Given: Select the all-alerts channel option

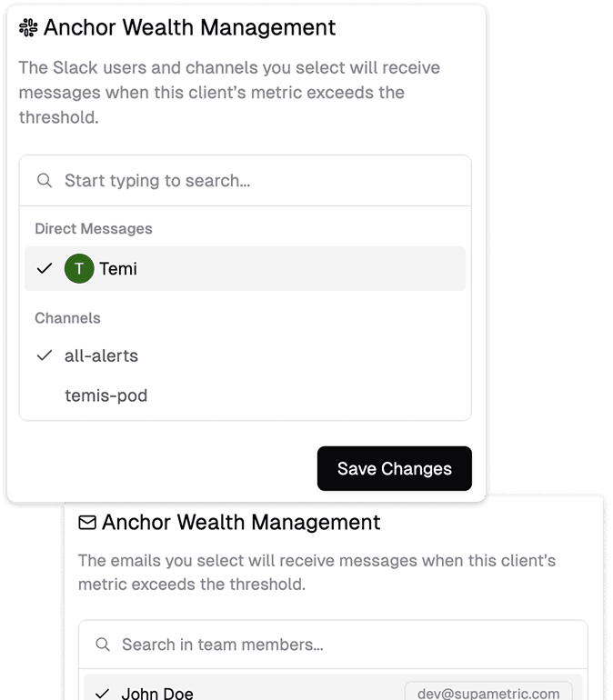Looking at the screenshot, I should click(x=102, y=356).
